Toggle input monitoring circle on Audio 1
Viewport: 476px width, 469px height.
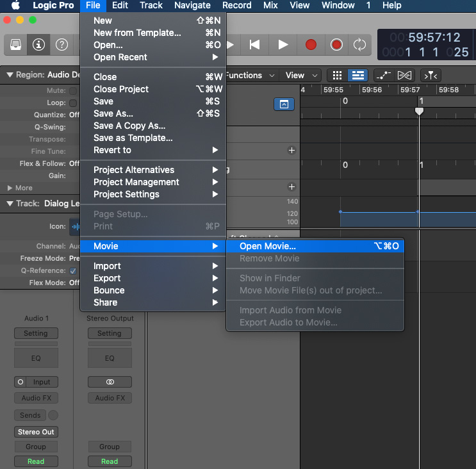pos(21,382)
